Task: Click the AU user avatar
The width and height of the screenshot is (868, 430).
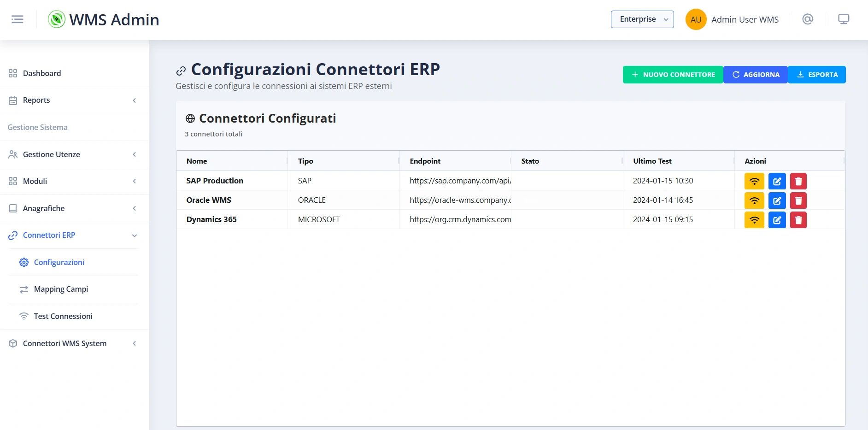Action: [696, 20]
